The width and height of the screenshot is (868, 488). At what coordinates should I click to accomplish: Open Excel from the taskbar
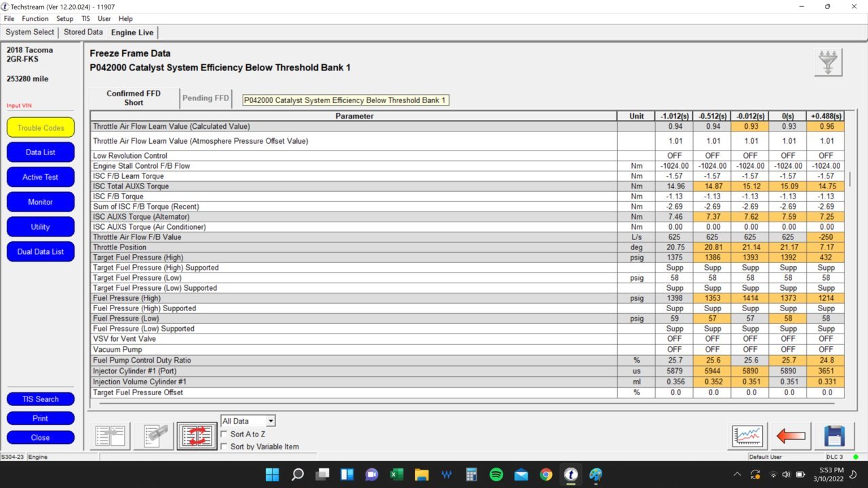coord(397,474)
